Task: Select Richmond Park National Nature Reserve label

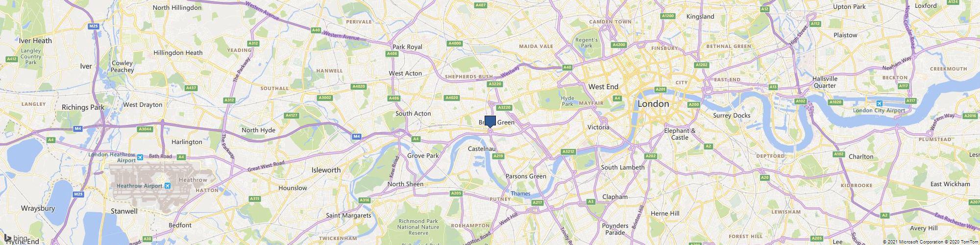Action: [x=418, y=227]
